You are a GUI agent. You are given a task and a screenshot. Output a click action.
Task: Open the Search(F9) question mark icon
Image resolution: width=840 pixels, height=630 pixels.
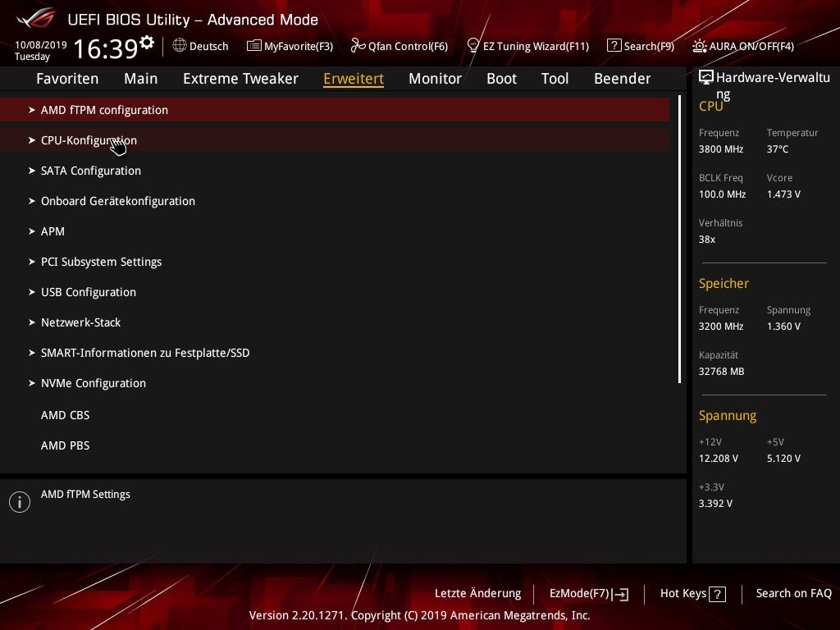click(614, 46)
